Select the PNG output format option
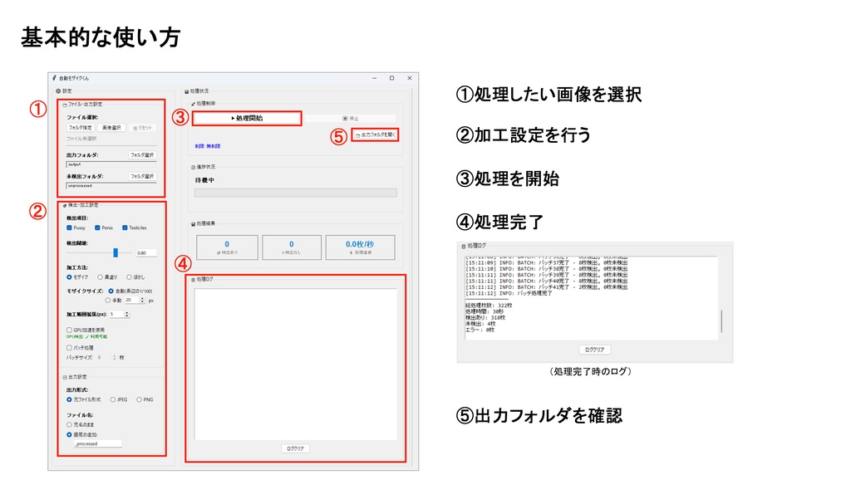This screenshot has height=504, width=851. [x=137, y=399]
